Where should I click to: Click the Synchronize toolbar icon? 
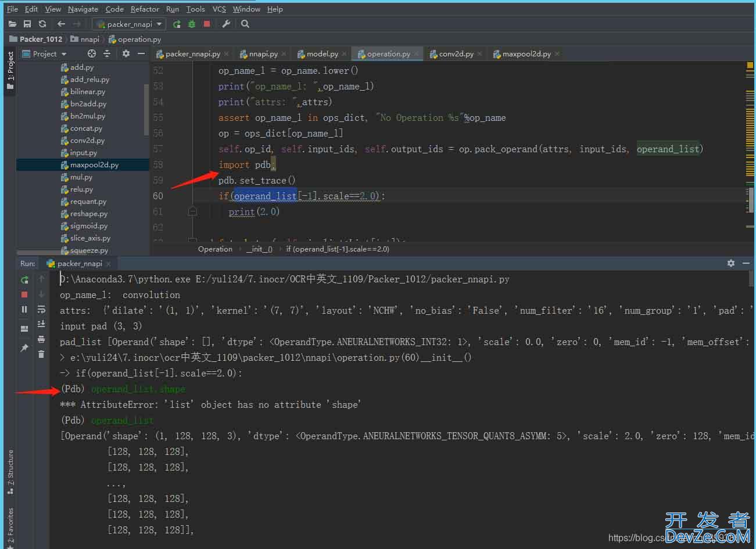click(x=42, y=24)
